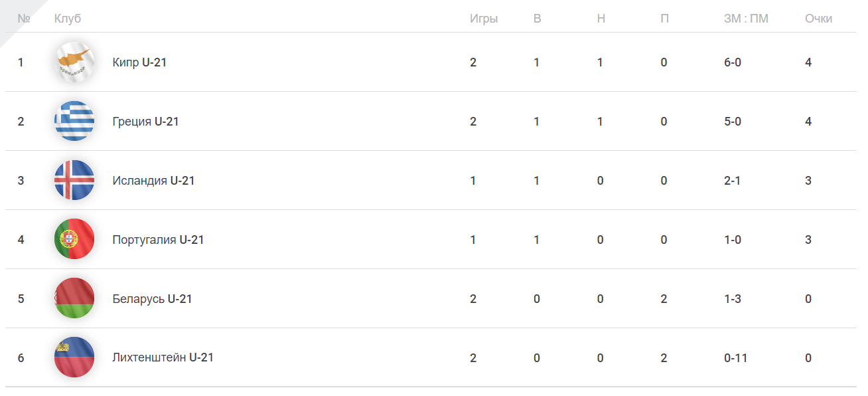This screenshot has width=868, height=396.
Task: Sort by the Очки column header
Action: pyautogui.click(x=818, y=19)
